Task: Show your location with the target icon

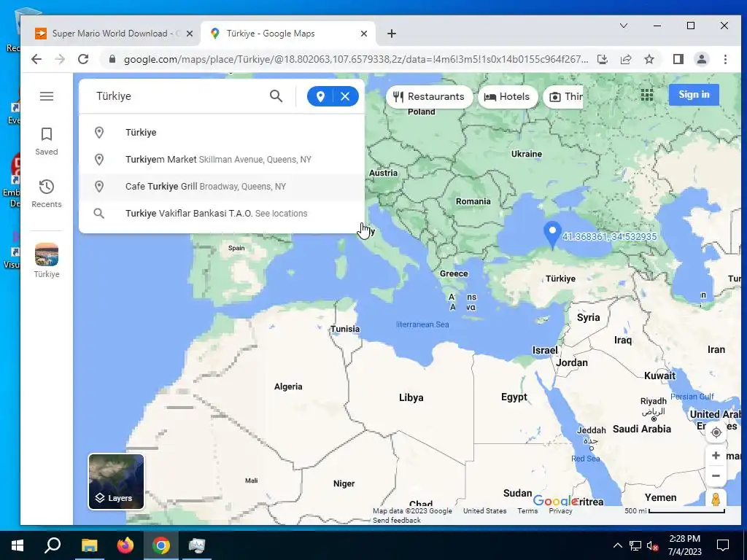Action: tap(716, 432)
